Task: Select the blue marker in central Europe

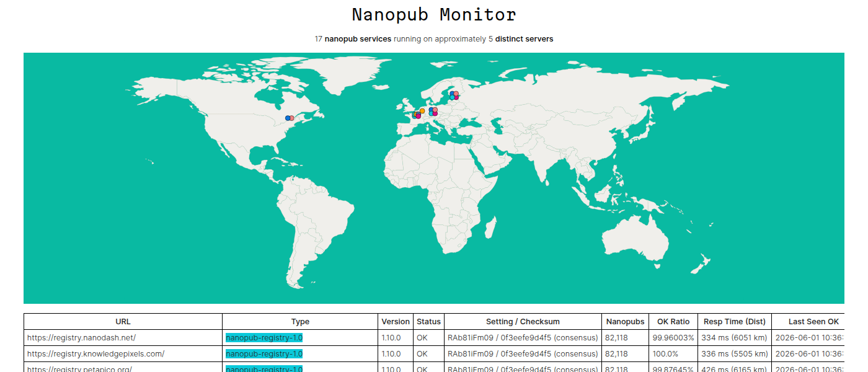Action: pos(431,110)
